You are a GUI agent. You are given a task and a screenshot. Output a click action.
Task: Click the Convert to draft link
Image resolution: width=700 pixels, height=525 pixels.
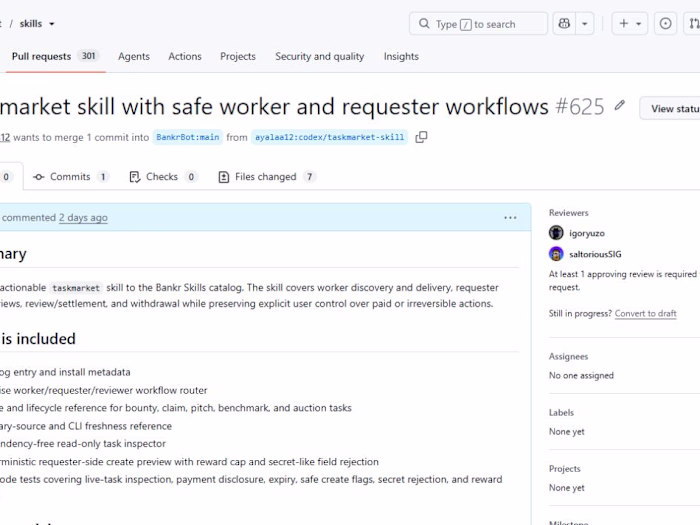[646, 313]
